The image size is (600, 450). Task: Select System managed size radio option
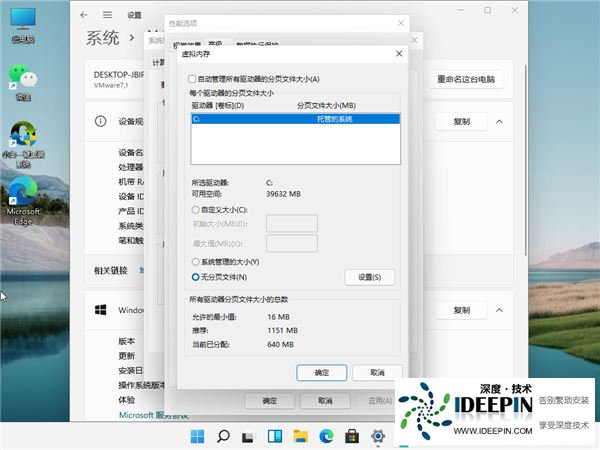(x=196, y=262)
